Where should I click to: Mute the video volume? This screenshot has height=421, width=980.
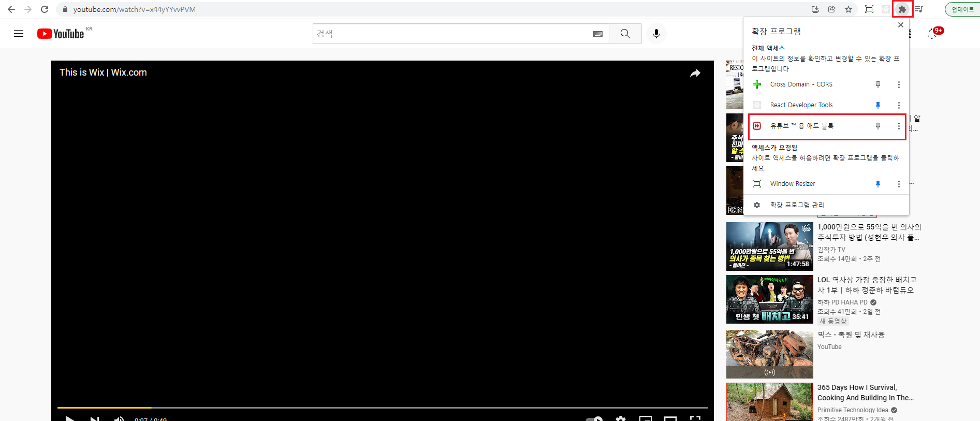click(x=119, y=418)
